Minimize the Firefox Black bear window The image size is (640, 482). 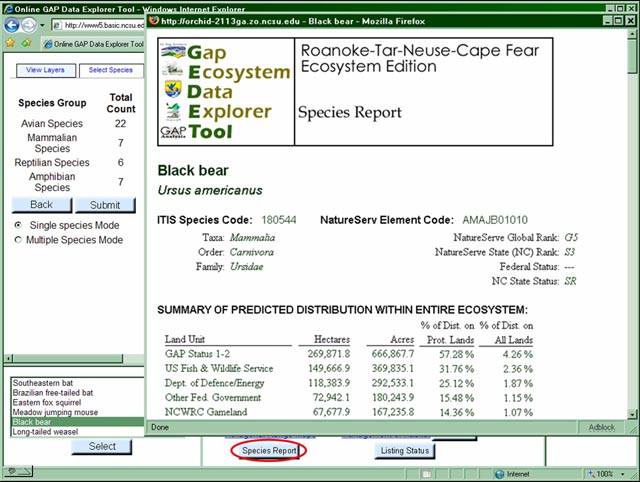[x=607, y=20]
